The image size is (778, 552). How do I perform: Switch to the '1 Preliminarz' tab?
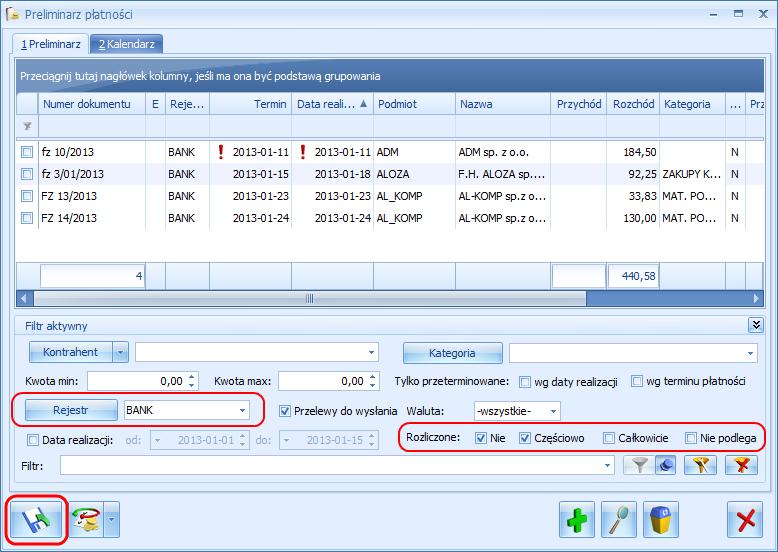51,44
